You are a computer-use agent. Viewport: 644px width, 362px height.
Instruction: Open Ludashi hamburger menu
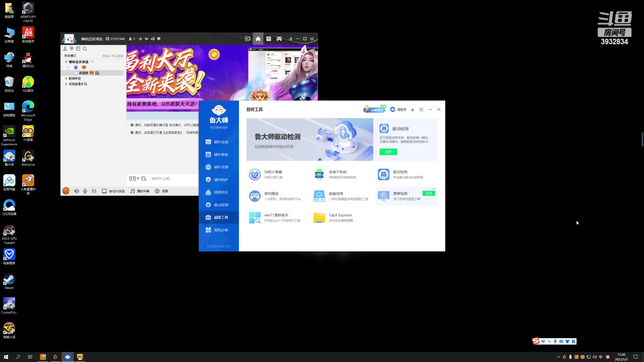point(421,110)
